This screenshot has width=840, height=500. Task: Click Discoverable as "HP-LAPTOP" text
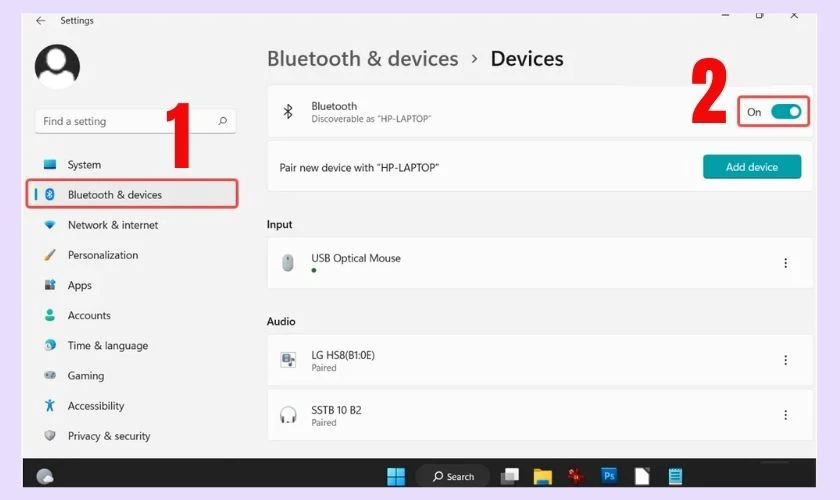[x=371, y=119]
